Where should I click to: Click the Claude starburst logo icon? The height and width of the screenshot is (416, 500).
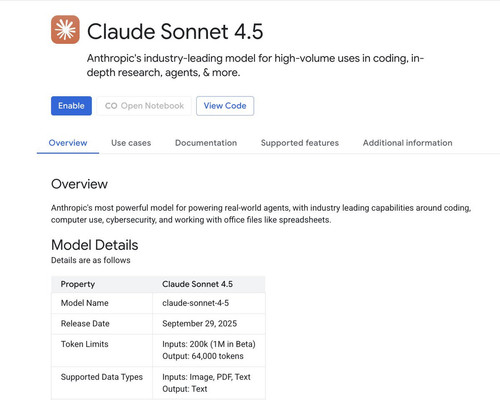pyautogui.click(x=65, y=30)
